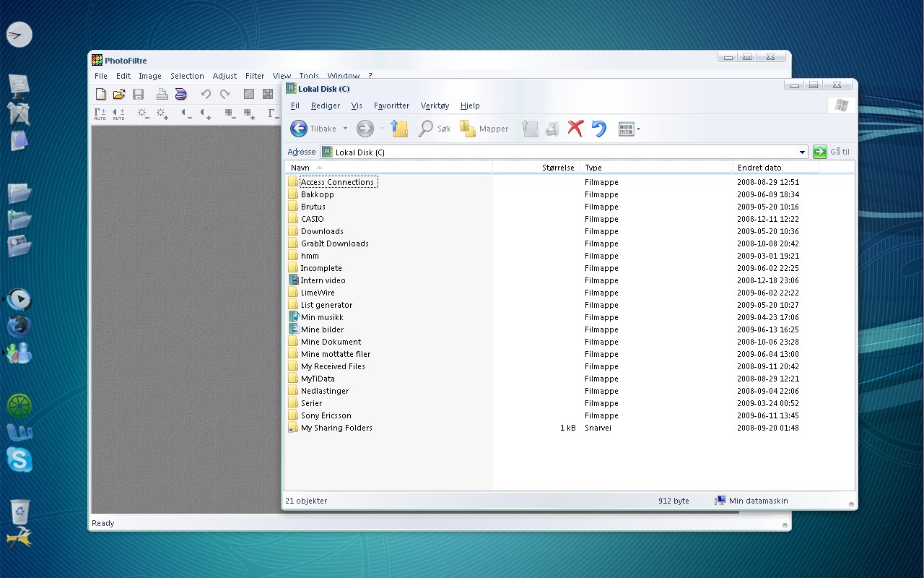924x578 pixels.
Task: Click the Gå til button
Action: click(x=831, y=152)
